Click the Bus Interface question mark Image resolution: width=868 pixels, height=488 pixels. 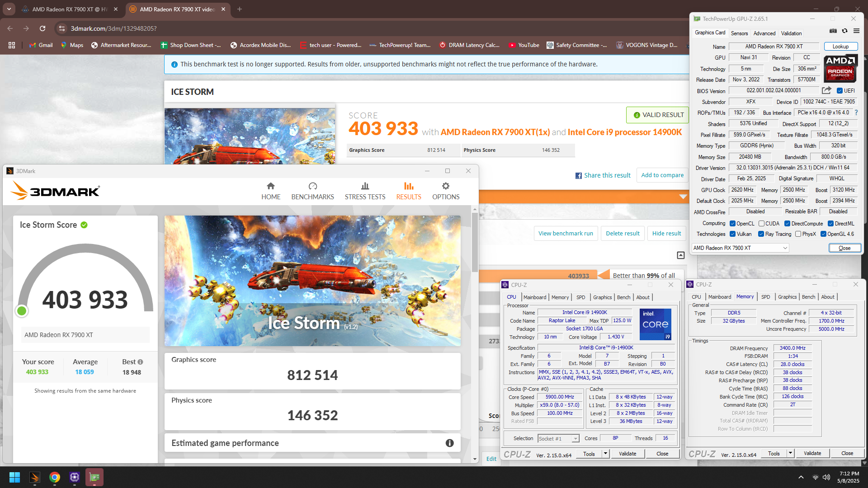(x=856, y=113)
